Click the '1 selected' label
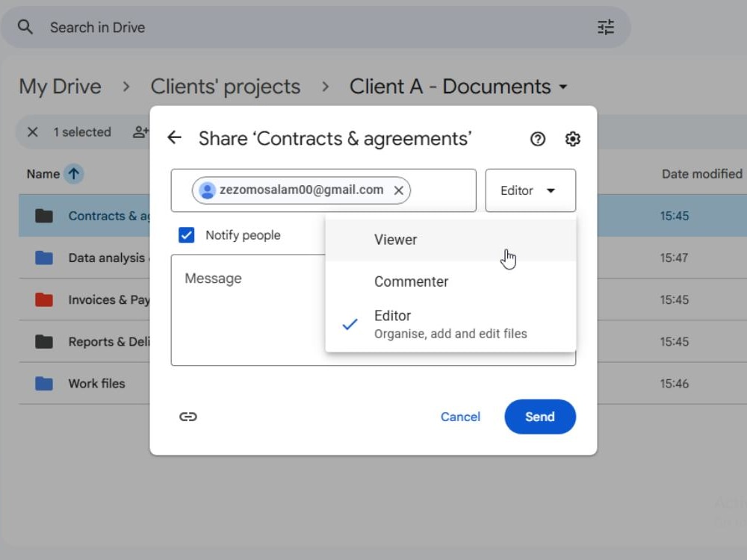 (x=82, y=132)
